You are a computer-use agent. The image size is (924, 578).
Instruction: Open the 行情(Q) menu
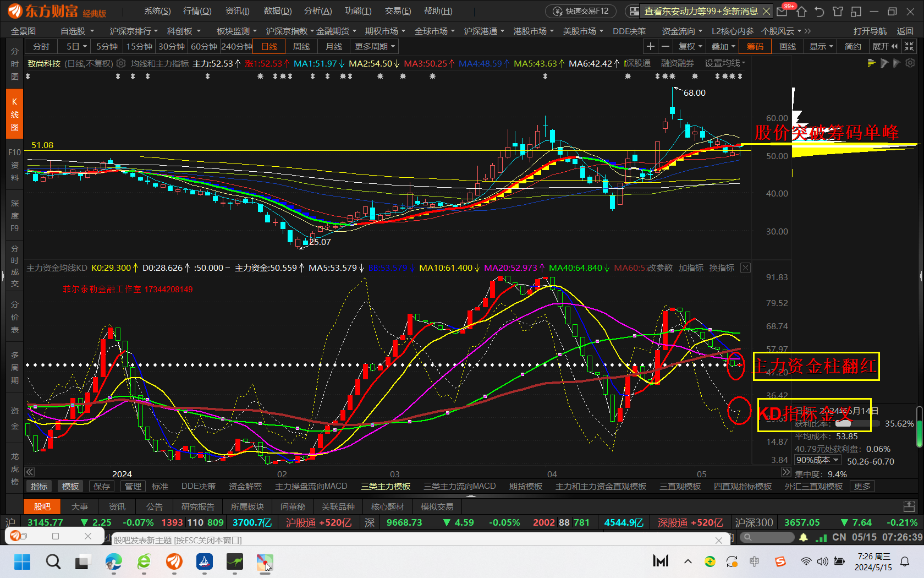pyautogui.click(x=197, y=11)
